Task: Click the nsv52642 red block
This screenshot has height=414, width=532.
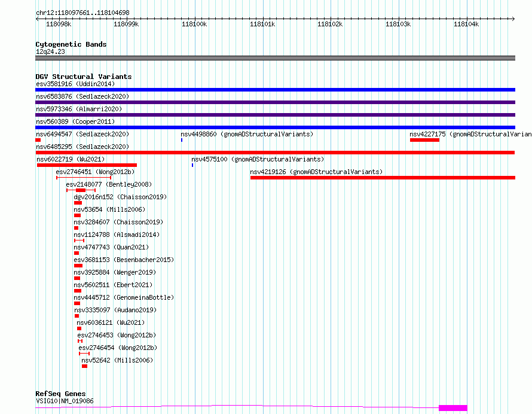Action: click(x=84, y=366)
